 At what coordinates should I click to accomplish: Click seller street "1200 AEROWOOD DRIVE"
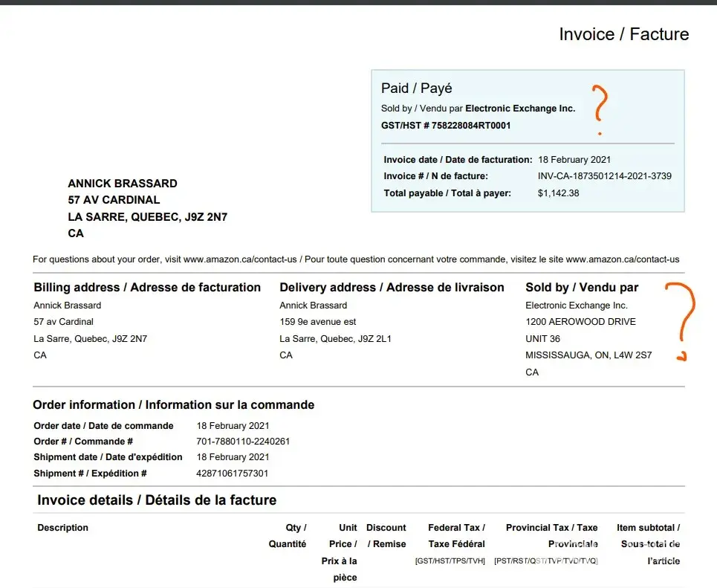click(x=580, y=322)
